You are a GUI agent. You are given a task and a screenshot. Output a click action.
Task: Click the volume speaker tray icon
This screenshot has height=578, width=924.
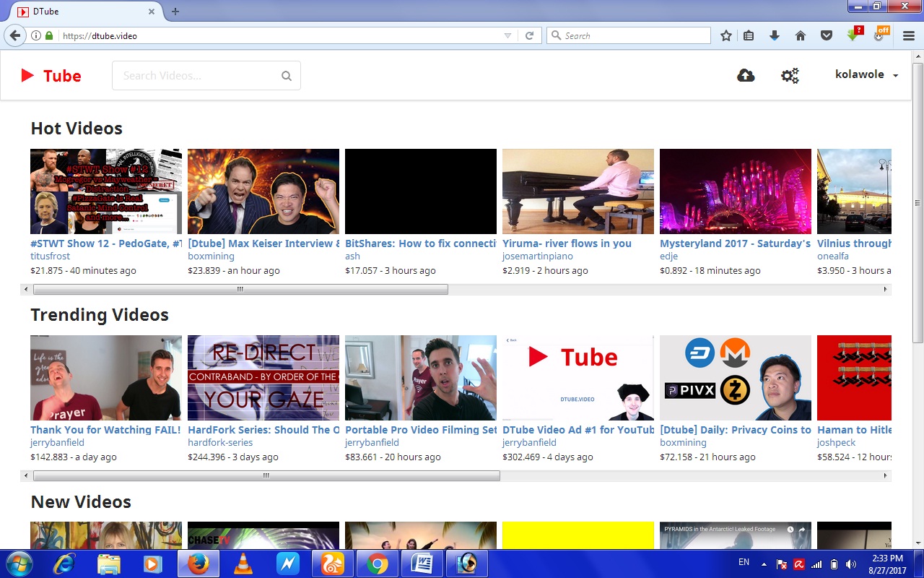851,564
